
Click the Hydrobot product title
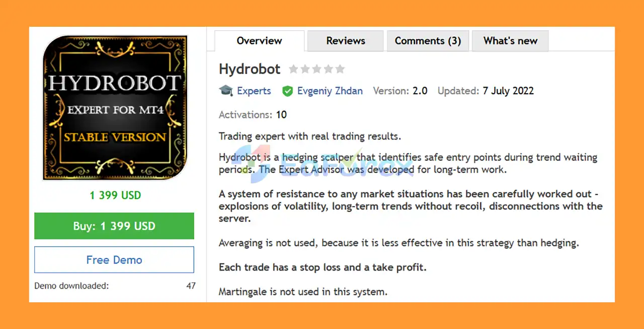(x=250, y=69)
